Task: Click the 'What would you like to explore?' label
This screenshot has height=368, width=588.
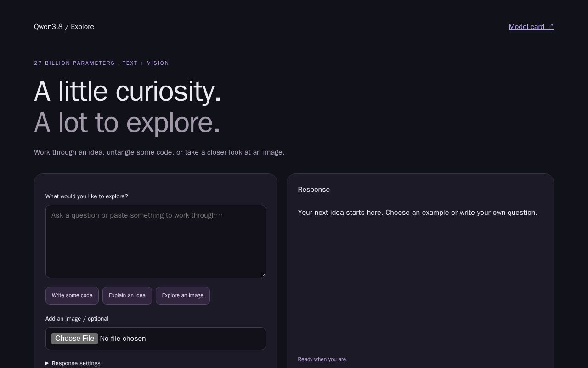Action: [x=87, y=196]
